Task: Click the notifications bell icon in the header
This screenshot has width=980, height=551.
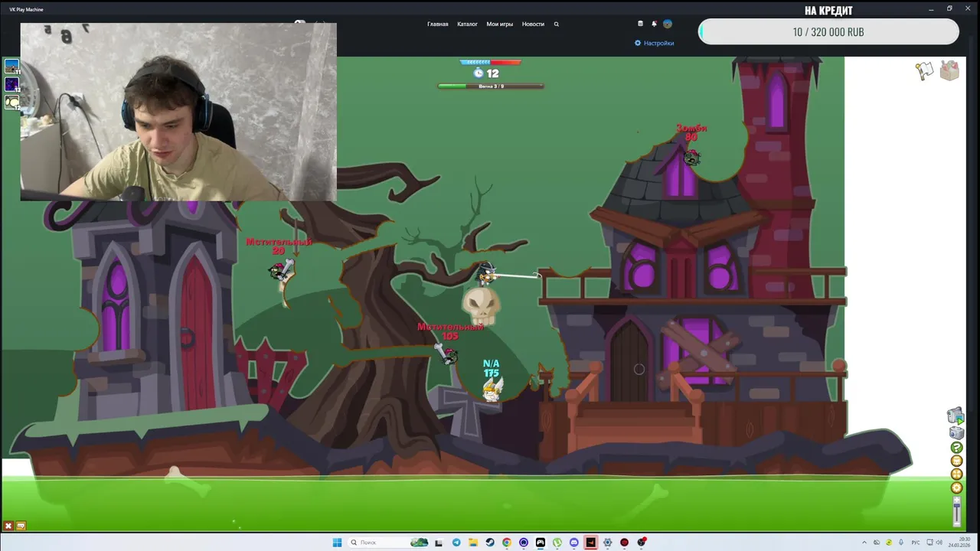Action: tap(654, 24)
